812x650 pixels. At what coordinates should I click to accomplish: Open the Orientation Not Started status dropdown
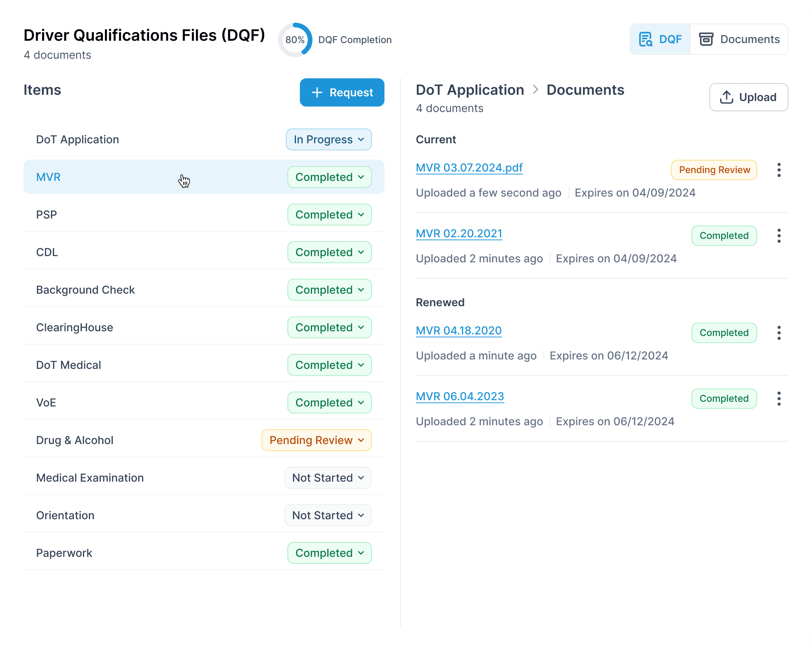[x=328, y=515]
